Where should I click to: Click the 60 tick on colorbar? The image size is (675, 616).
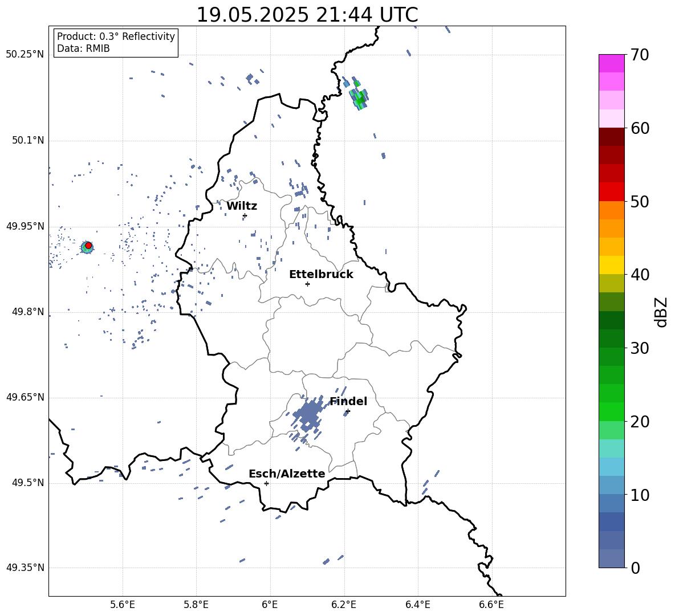point(640,128)
